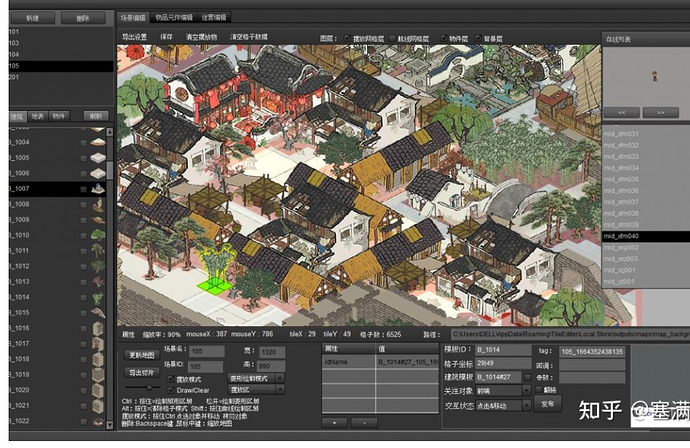Switch to the 场景编辑 tab
The height and width of the screenshot is (448, 690).
pyautogui.click(x=132, y=18)
